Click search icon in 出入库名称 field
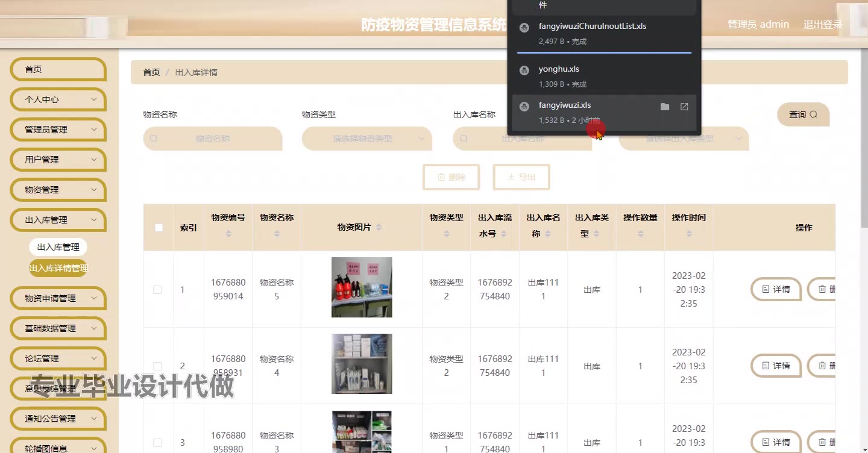 pos(464,139)
